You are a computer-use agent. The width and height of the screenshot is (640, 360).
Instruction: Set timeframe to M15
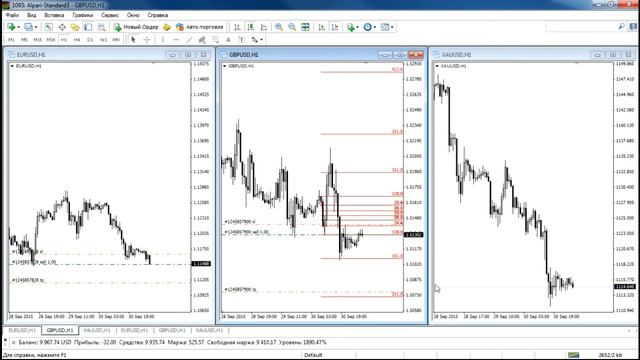pyautogui.click(x=37, y=40)
